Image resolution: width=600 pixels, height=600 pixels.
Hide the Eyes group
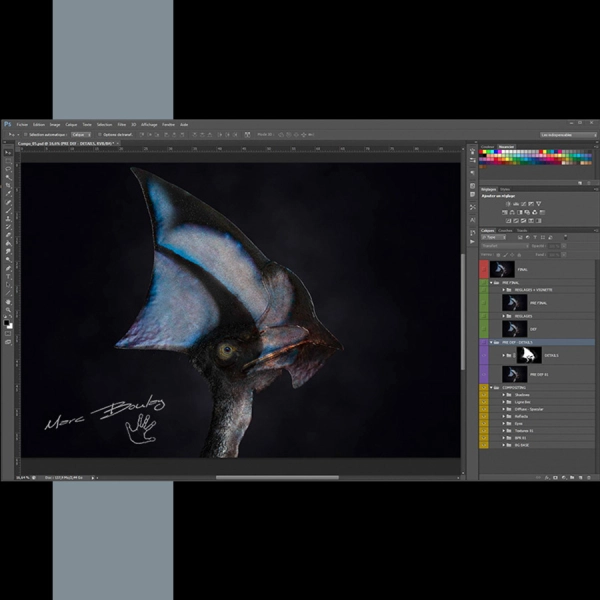[484, 424]
